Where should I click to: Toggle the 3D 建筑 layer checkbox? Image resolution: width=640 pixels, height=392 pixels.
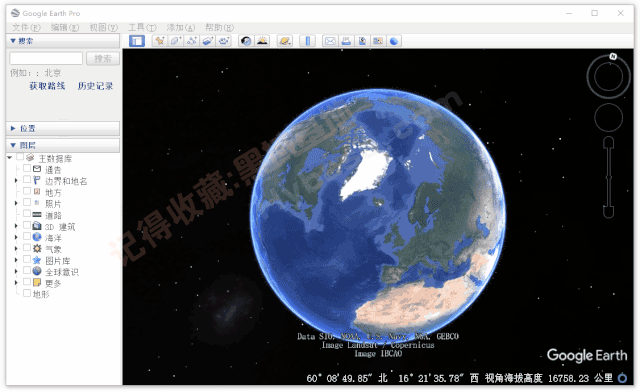[x=27, y=225]
